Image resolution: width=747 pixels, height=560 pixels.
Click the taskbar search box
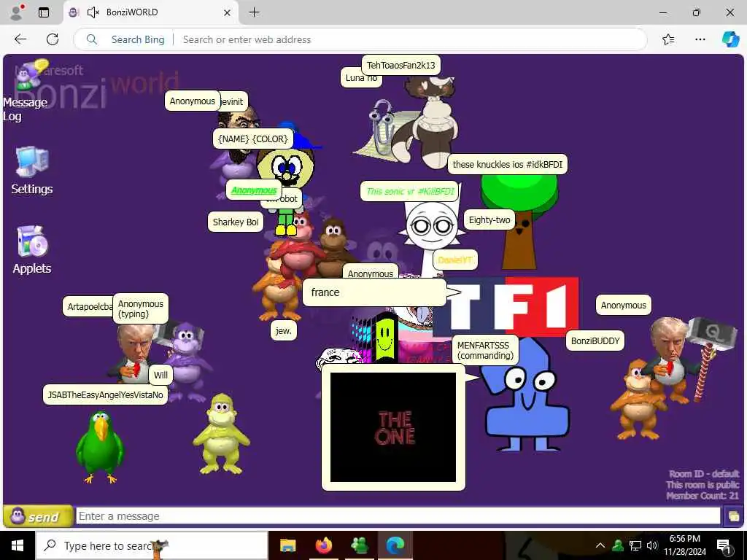(152, 545)
